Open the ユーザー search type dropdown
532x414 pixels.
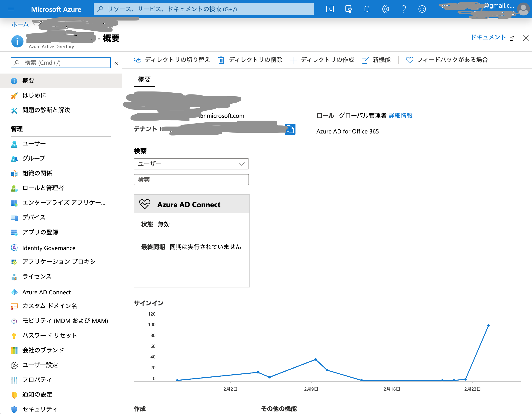(191, 164)
